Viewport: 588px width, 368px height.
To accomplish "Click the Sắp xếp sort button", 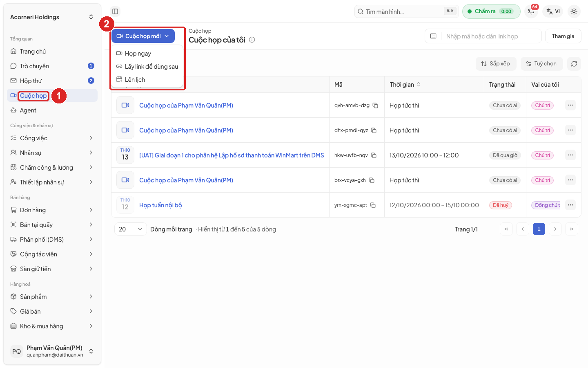I will click(x=496, y=64).
